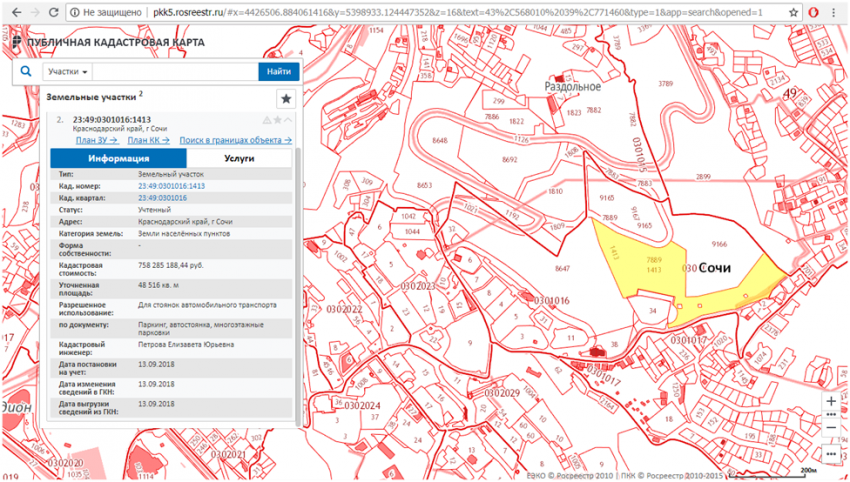Click parcel number 8647 on map

click(563, 268)
